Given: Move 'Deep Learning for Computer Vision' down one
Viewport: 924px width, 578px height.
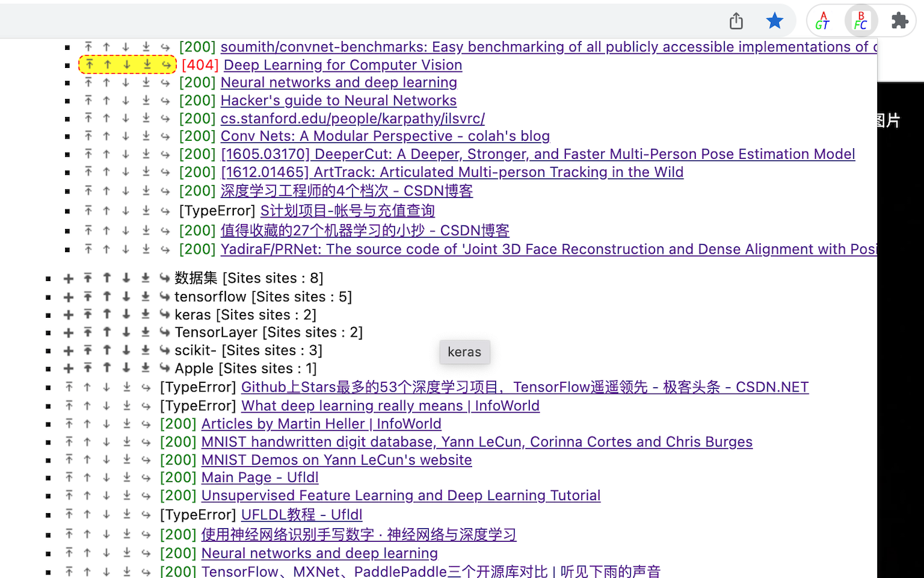Looking at the screenshot, I should (127, 65).
